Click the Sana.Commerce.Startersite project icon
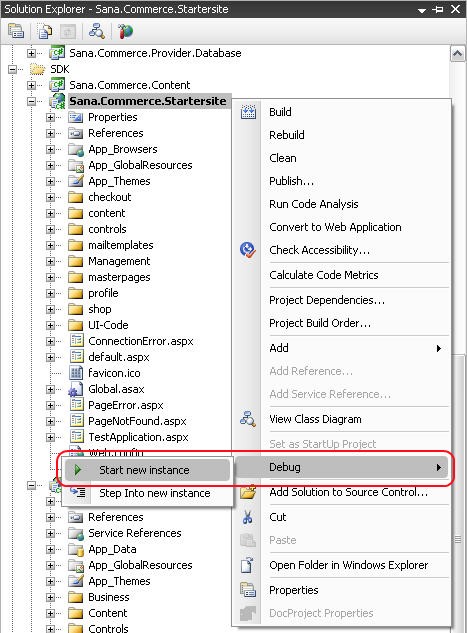467x633 pixels. coord(57,101)
